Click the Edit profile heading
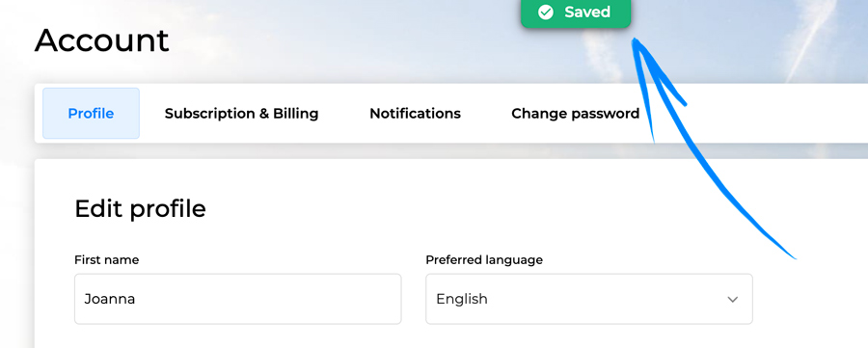 pyautogui.click(x=140, y=209)
